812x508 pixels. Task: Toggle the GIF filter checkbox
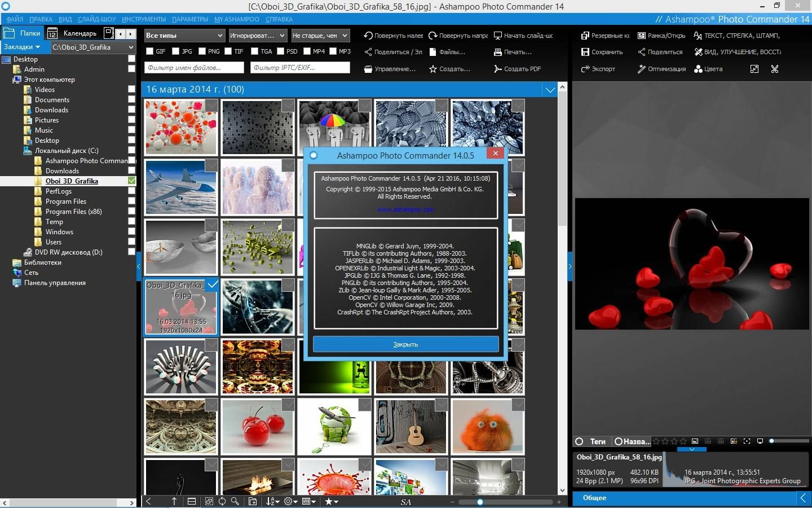point(150,51)
